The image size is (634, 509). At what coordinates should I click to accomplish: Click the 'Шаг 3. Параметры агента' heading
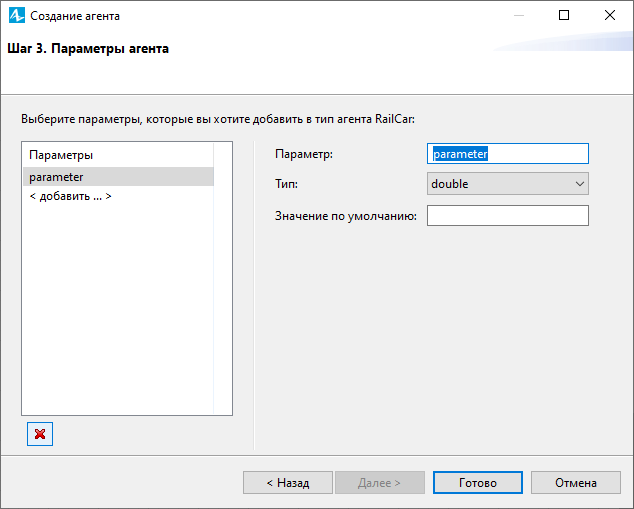(x=88, y=49)
